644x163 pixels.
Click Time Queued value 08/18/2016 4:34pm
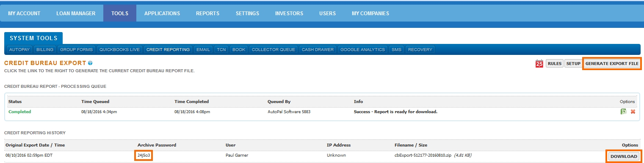click(x=99, y=112)
